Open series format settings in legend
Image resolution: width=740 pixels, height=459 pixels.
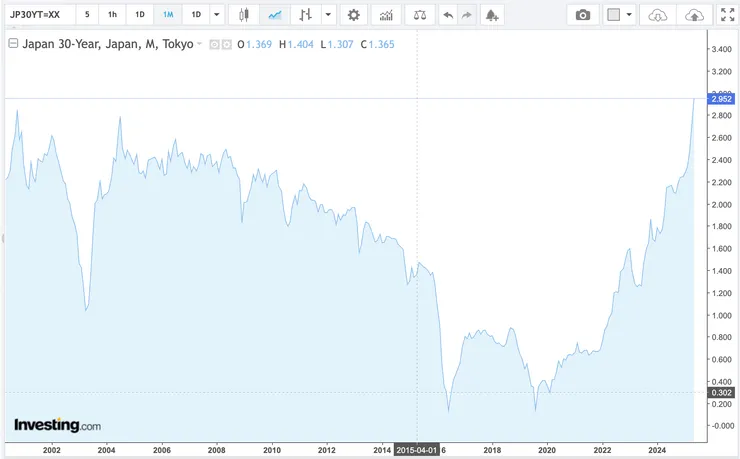[x=227, y=44]
